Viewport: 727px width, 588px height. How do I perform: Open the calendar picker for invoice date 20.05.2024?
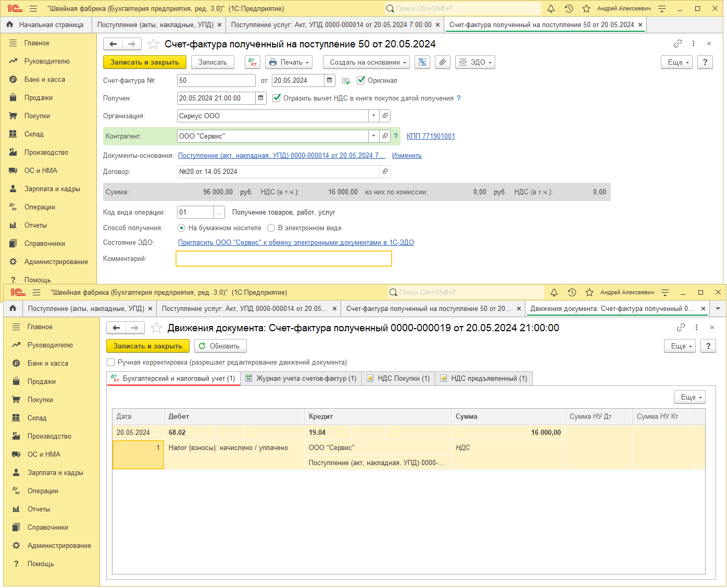tap(330, 80)
